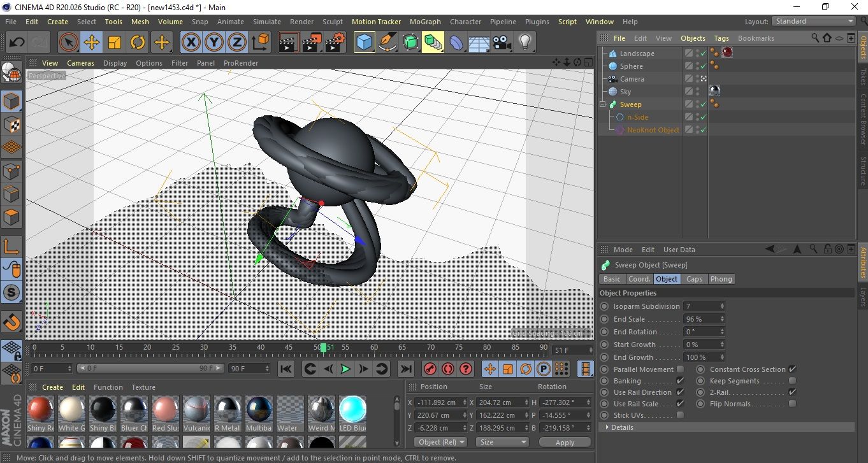Uncheck the Banking checkbox
The image size is (868, 463).
[680, 381]
